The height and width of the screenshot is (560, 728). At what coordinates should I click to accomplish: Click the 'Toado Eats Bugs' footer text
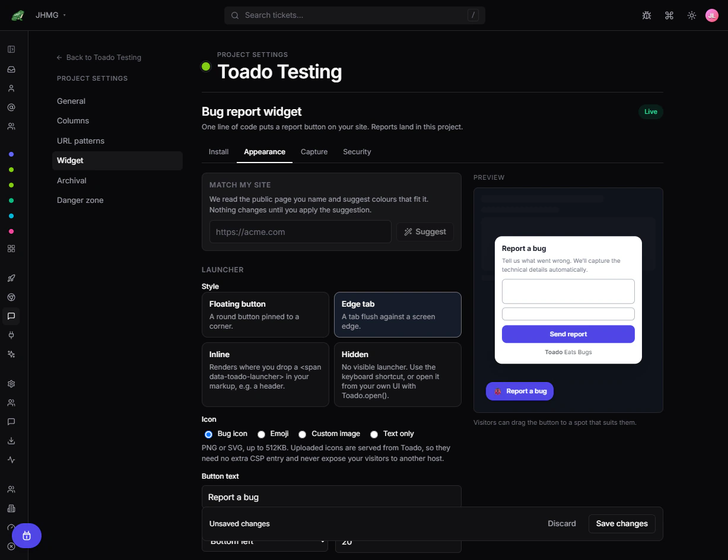tap(568, 352)
